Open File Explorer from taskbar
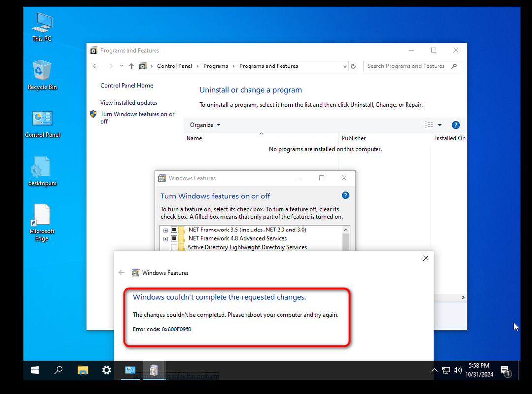The height and width of the screenshot is (394, 532). 83,370
